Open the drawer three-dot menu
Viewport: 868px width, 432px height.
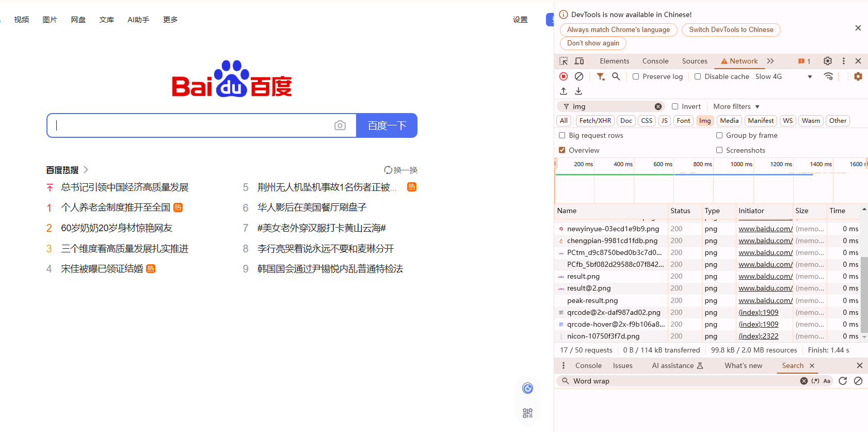click(564, 365)
